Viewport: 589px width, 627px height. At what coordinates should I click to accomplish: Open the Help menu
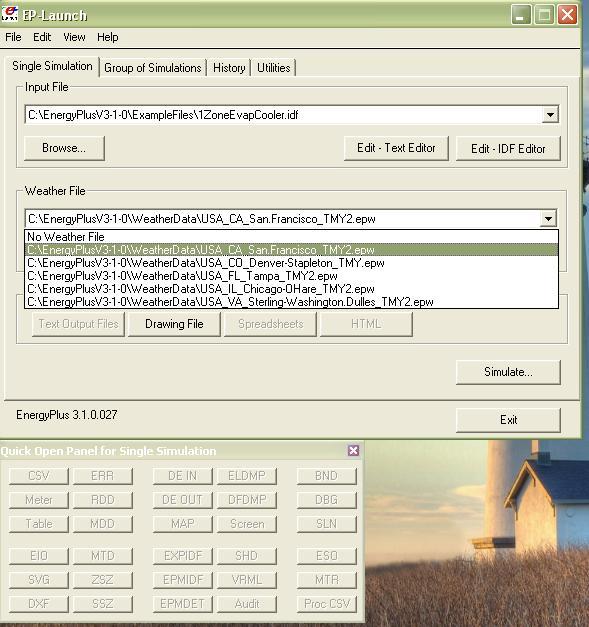pyautogui.click(x=108, y=37)
